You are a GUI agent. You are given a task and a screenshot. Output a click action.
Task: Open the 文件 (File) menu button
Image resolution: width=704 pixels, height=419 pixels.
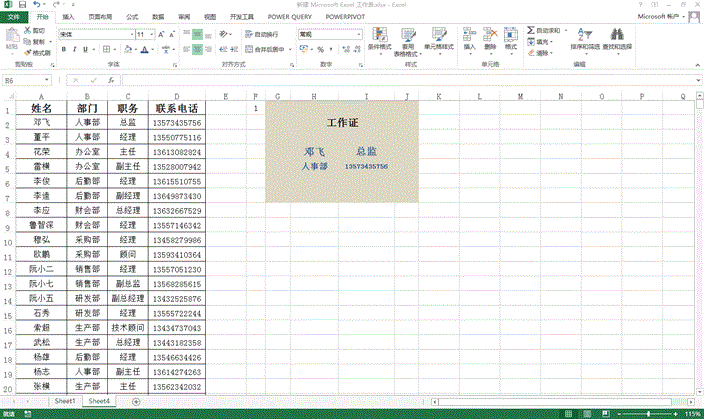pos(14,17)
